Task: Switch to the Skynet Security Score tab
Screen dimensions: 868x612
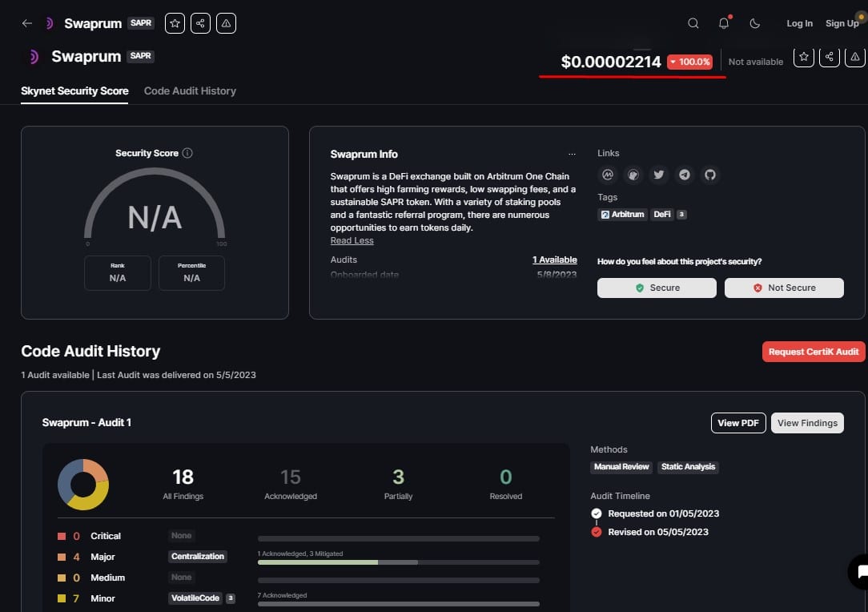Action: (74, 91)
